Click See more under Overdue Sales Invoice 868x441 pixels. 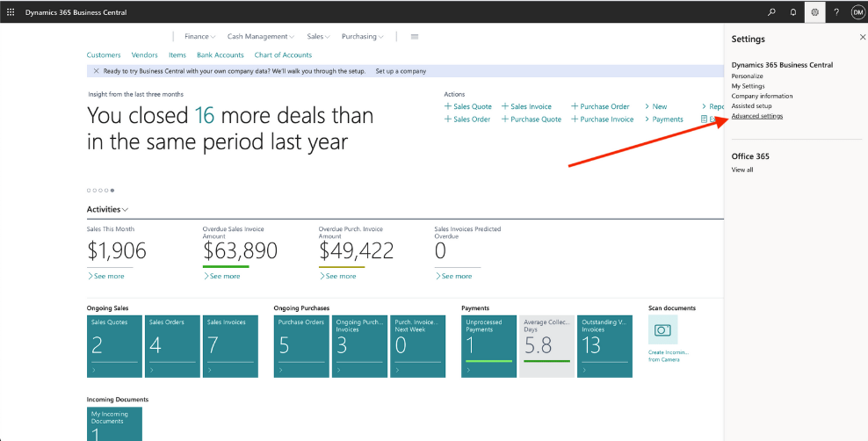click(222, 276)
